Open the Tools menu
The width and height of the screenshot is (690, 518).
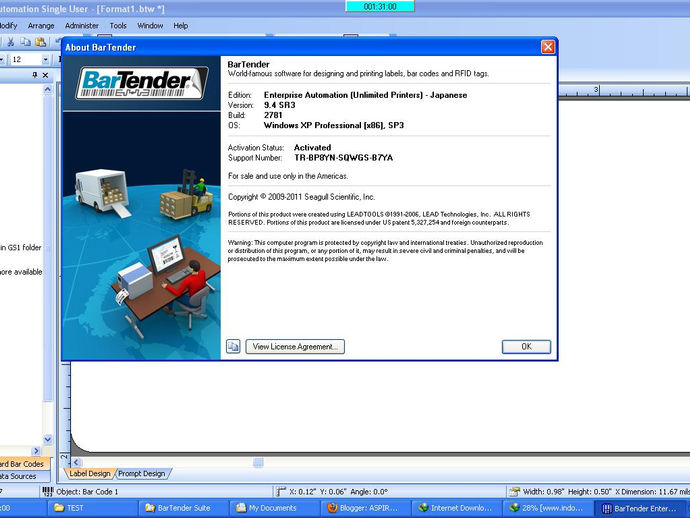[118, 26]
